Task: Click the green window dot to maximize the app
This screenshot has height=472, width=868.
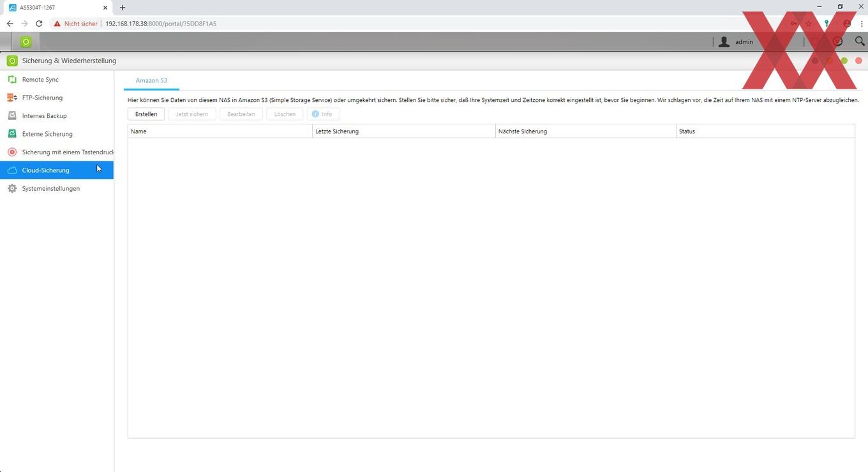Action: (x=844, y=61)
